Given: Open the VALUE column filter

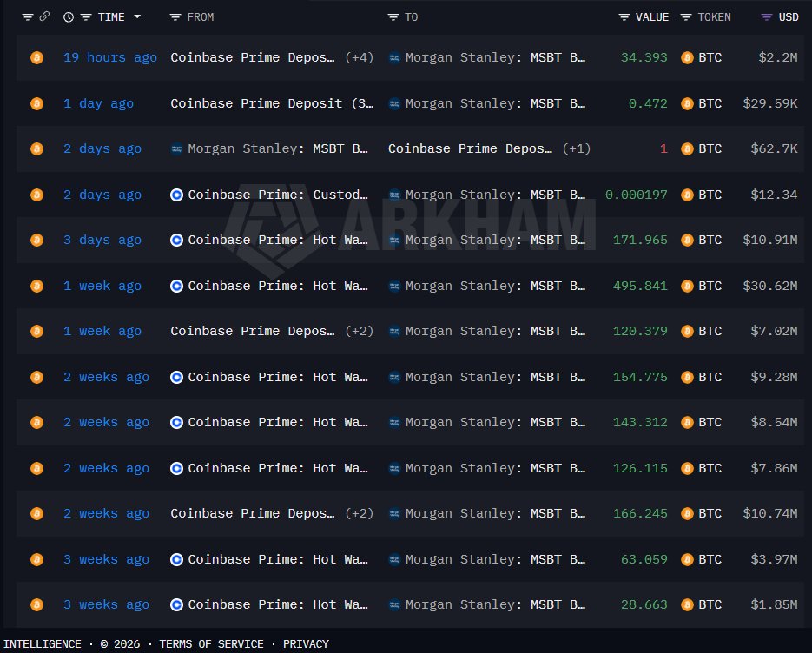Looking at the screenshot, I should point(624,17).
